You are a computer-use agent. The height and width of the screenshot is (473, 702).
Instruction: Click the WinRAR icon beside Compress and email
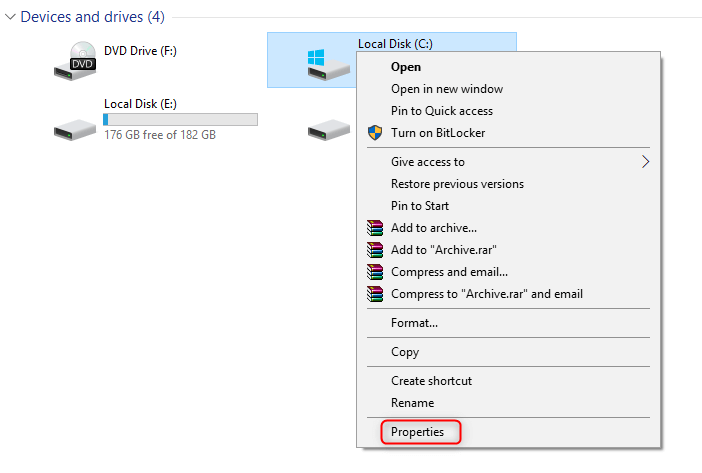(x=375, y=272)
